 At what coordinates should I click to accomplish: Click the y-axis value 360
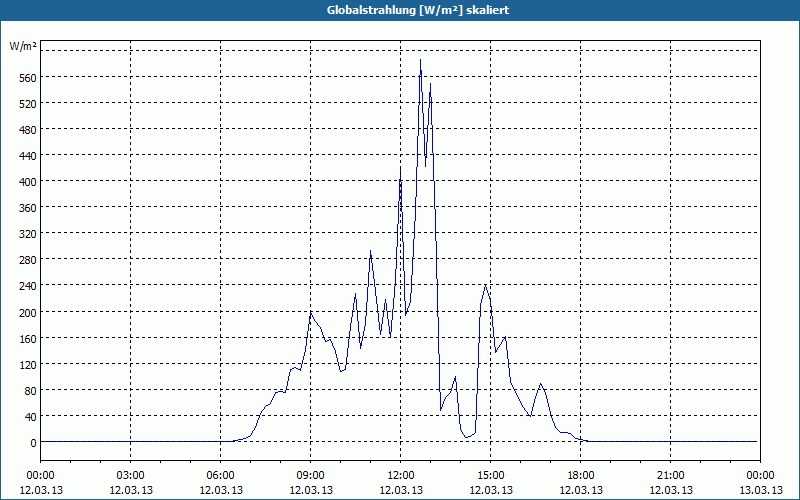pos(28,208)
